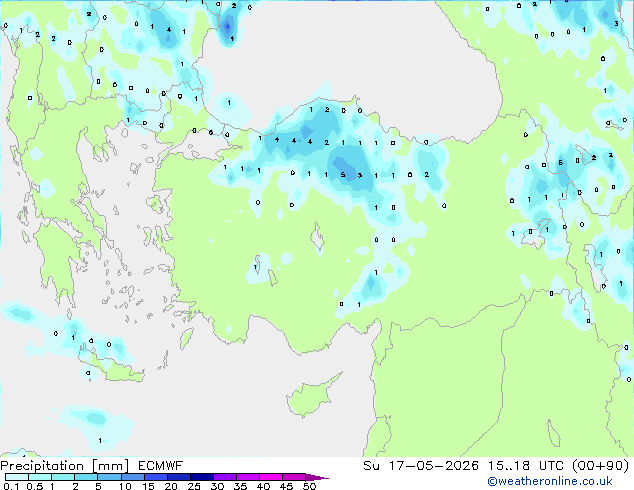This screenshot has width=634, height=490.
Task: Click the legend label '50'
Action: click(x=309, y=486)
